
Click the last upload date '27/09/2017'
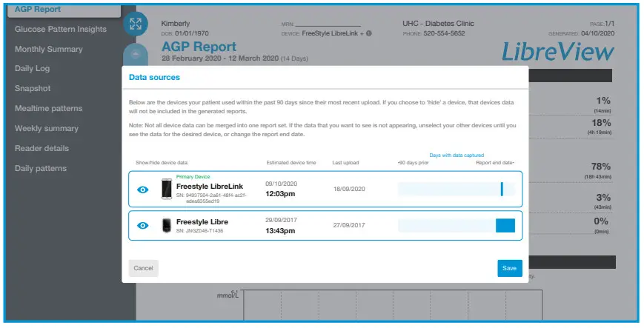point(349,225)
